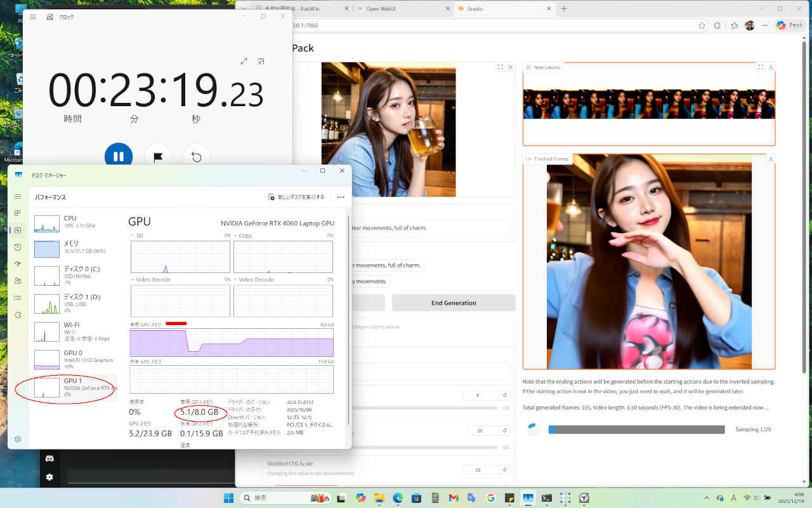812x508 pixels.
Task: Run new task in Task Manager
Action: point(296,197)
